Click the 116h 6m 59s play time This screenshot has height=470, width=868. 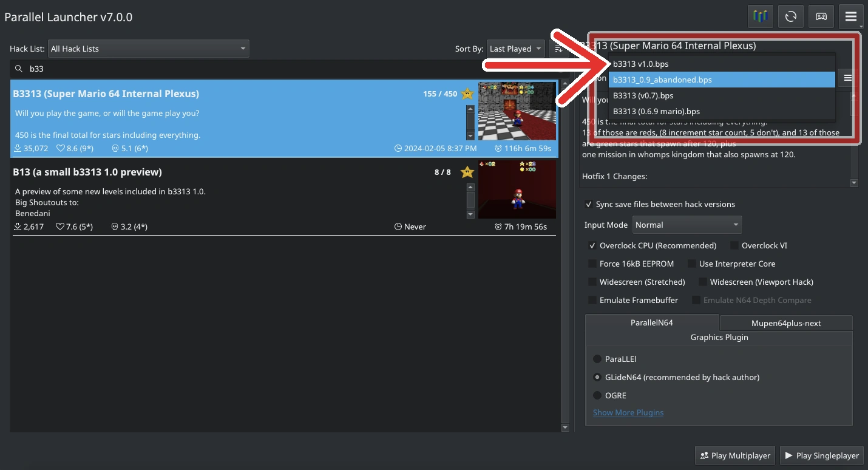point(528,148)
